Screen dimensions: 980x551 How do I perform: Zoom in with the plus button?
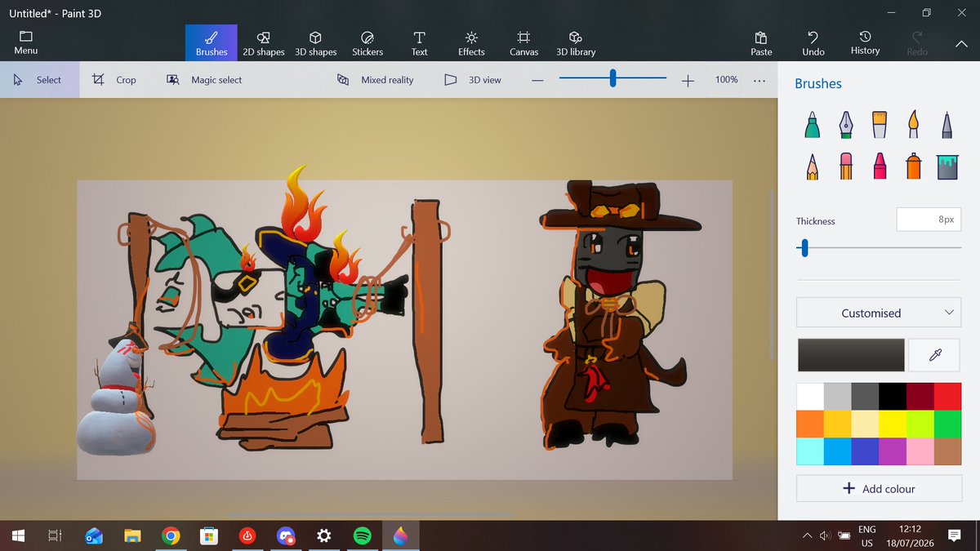688,80
